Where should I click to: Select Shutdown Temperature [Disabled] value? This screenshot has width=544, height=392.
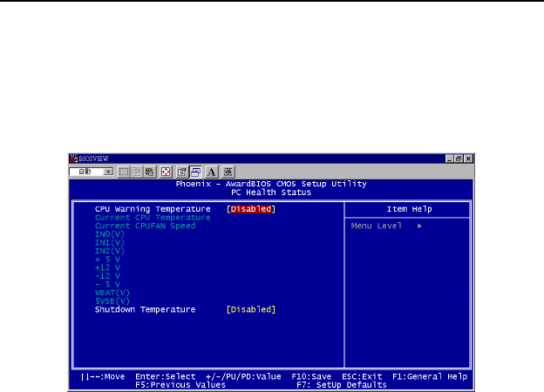(251, 309)
